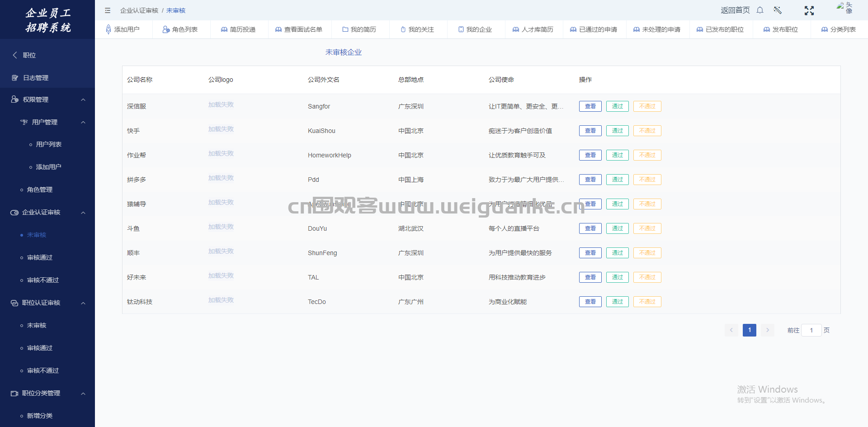
Task: Go to previous page arrow
Action: pyautogui.click(x=731, y=330)
